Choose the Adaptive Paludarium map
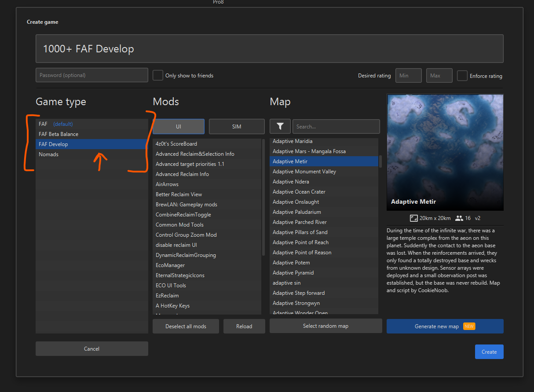Image resolution: width=534 pixels, height=392 pixels. [x=324, y=212]
